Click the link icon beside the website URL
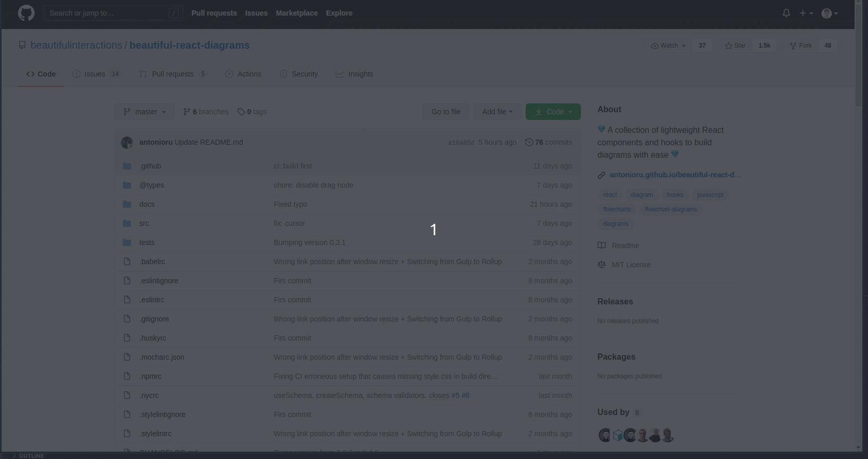This screenshot has height=459, width=868. (601, 175)
